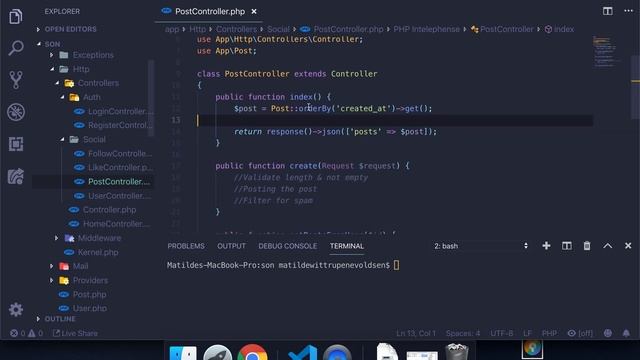The width and height of the screenshot is (640, 360).
Task: Open Post.php in explorer
Action: click(89, 294)
